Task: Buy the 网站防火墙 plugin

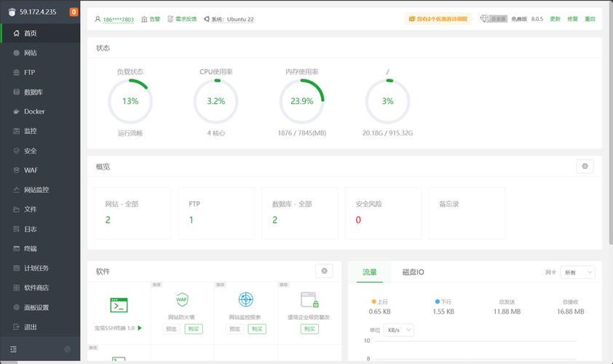Action: pos(194,329)
